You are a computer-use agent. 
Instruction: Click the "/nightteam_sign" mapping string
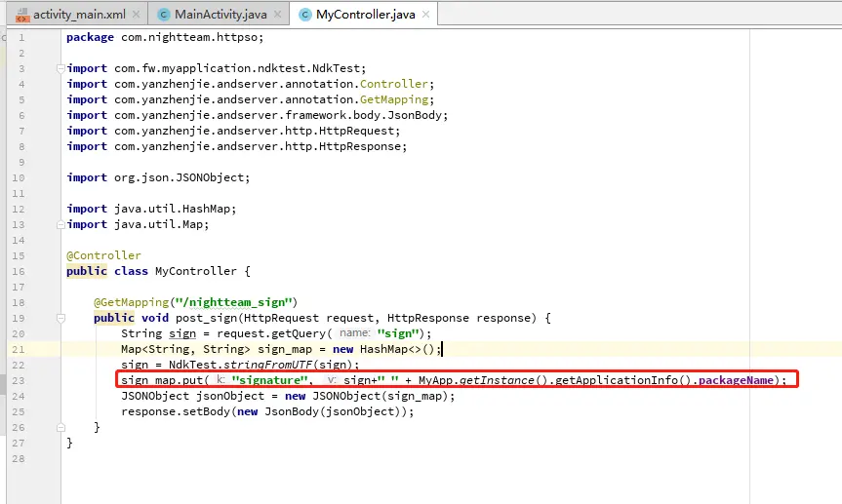click(x=233, y=302)
